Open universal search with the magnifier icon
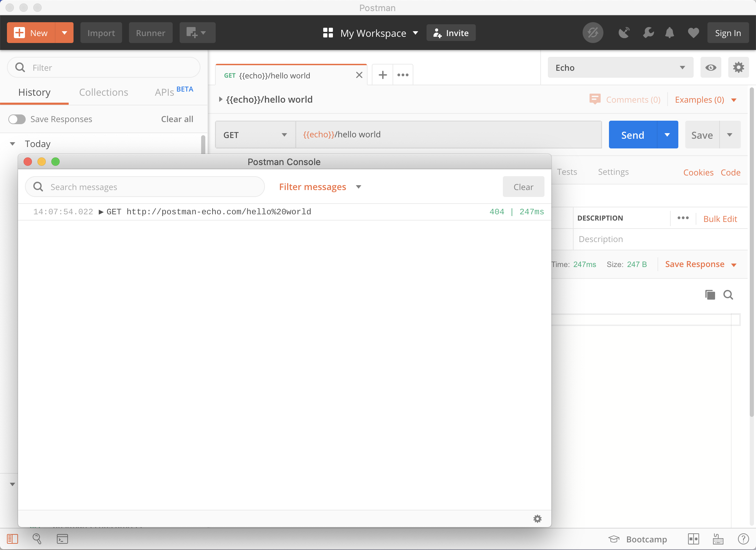The height and width of the screenshot is (550, 756). pos(37,539)
